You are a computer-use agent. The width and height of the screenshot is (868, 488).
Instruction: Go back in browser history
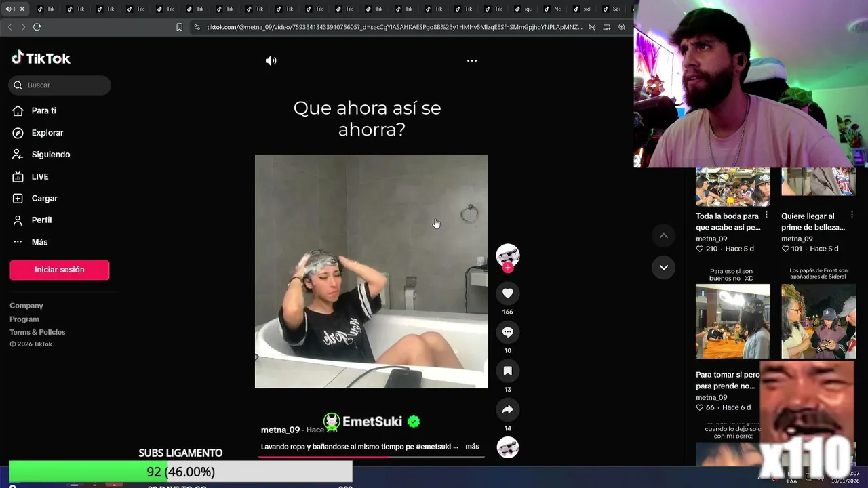(9, 27)
